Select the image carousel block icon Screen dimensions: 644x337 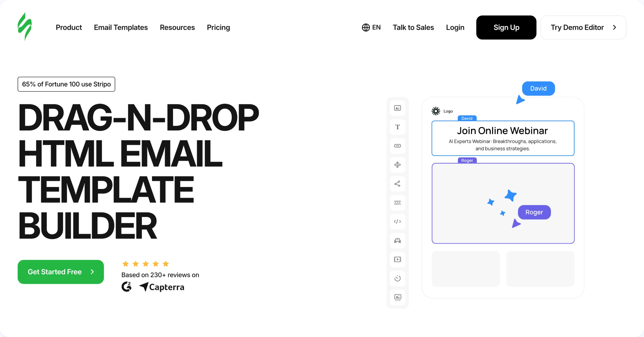point(397,297)
